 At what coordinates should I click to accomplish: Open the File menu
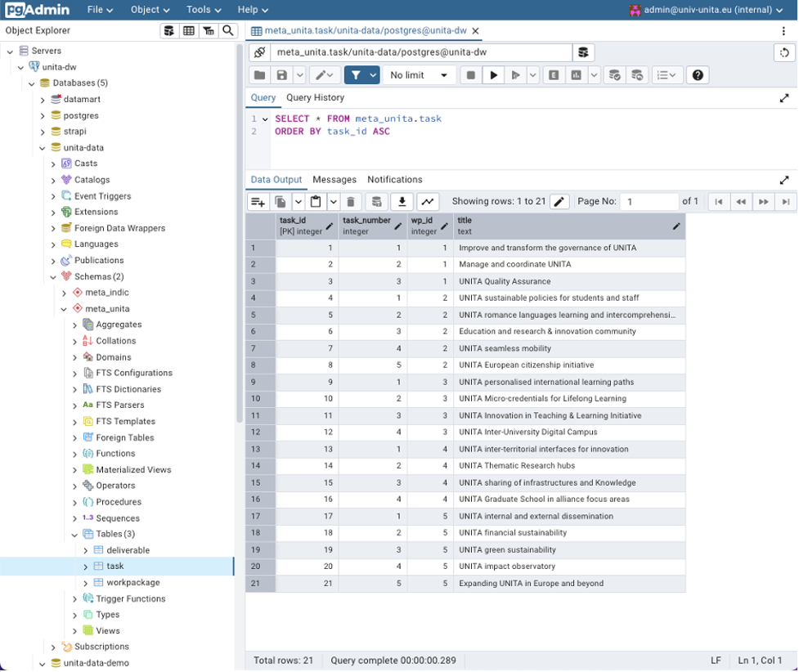(x=100, y=10)
